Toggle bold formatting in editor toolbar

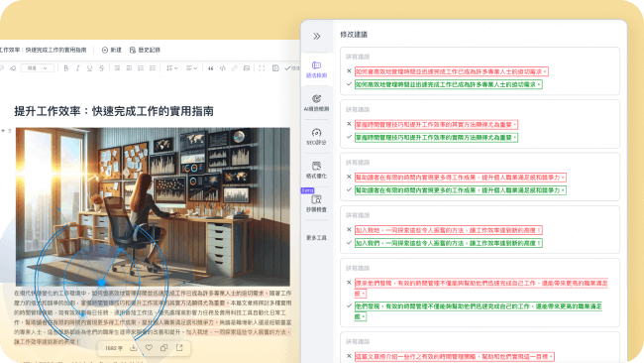(x=66, y=68)
